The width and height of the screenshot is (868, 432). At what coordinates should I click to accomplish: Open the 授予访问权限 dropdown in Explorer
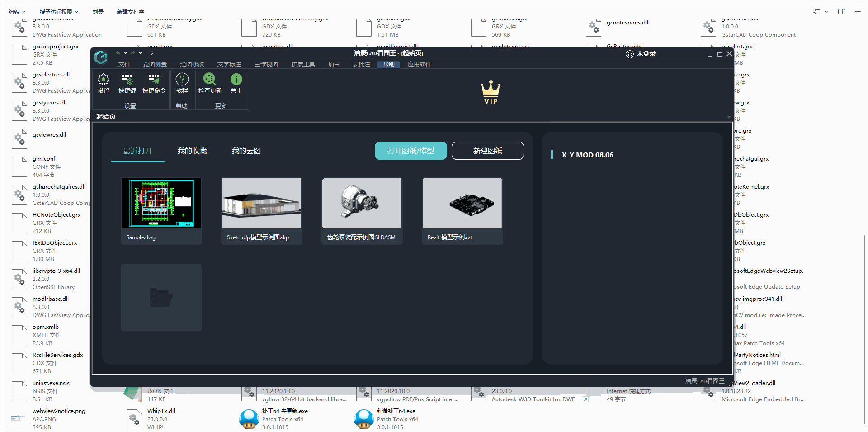[59, 12]
